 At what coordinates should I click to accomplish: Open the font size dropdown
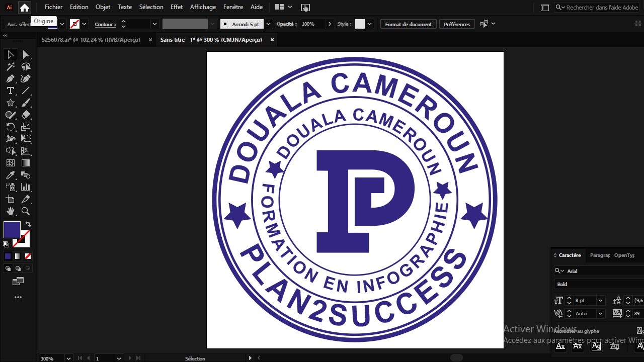[600, 300]
